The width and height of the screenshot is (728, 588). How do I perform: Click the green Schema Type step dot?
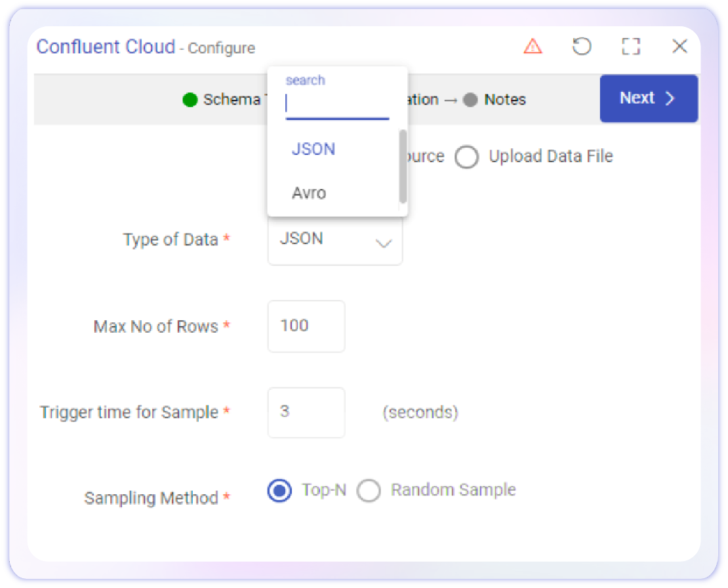(x=190, y=100)
